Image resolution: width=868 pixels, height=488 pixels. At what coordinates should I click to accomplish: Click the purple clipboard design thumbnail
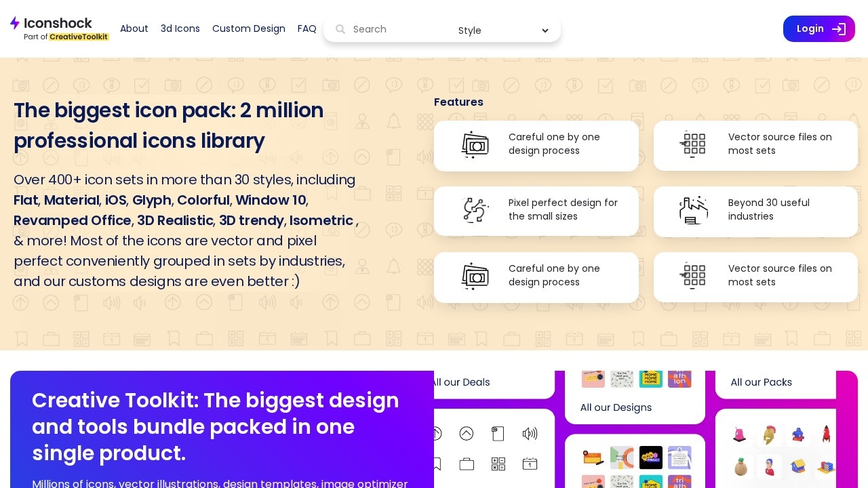click(x=679, y=457)
